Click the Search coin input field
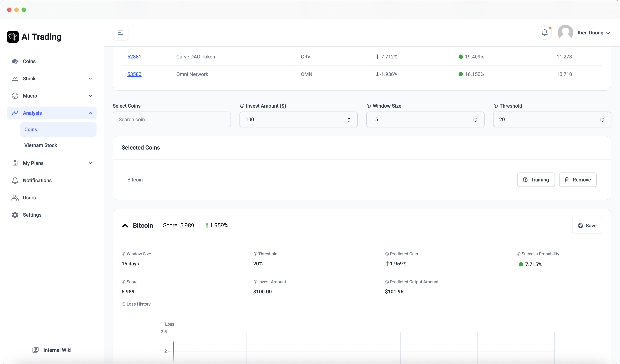 click(x=172, y=119)
